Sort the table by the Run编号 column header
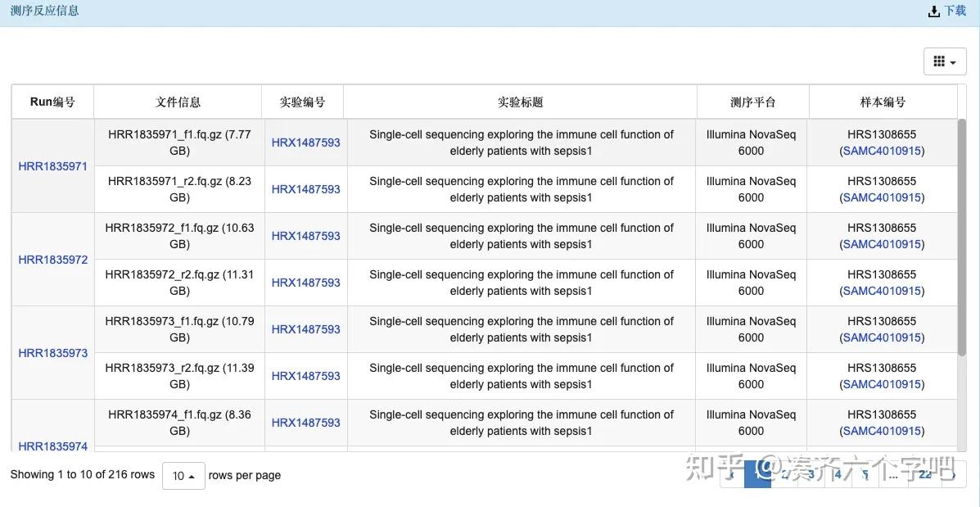 (52, 102)
